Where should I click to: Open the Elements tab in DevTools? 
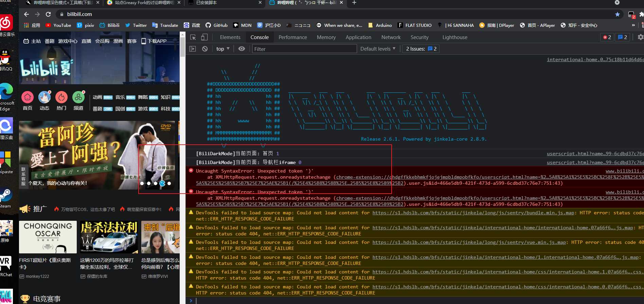[230, 37]
